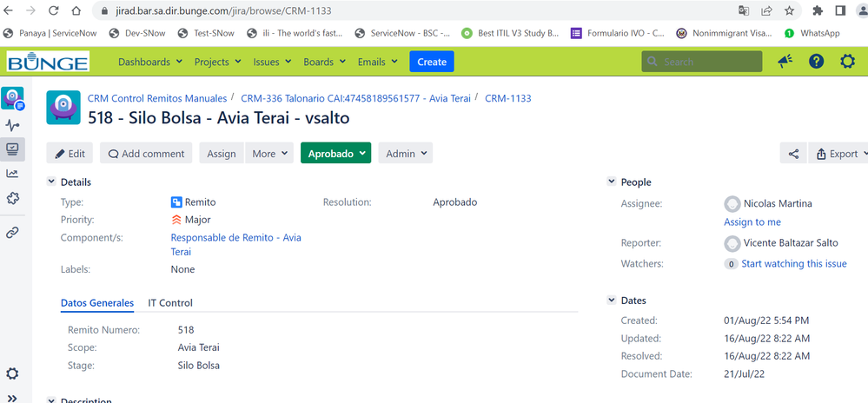Click the browser address bar URL
Screen dimensions: 868x403
coord(225,10)
